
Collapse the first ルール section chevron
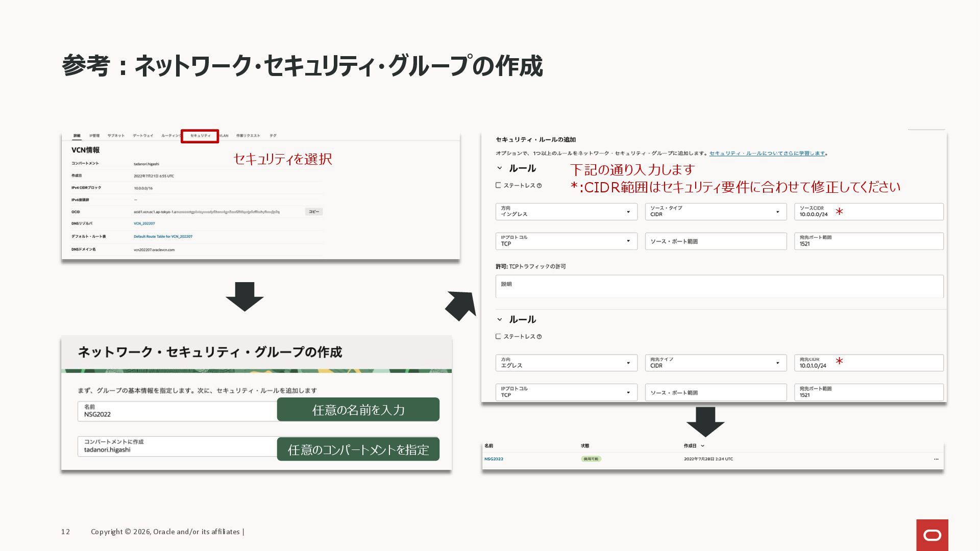[500, 168]
